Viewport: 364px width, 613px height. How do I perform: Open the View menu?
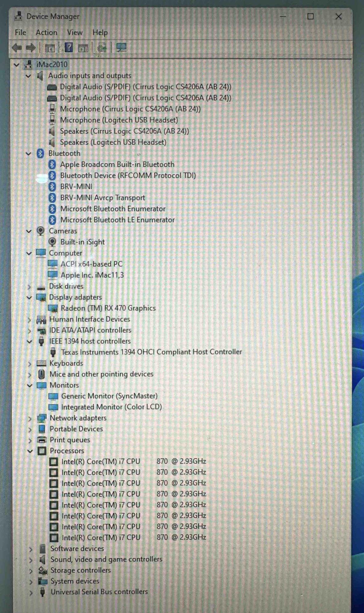click(75, 32)
